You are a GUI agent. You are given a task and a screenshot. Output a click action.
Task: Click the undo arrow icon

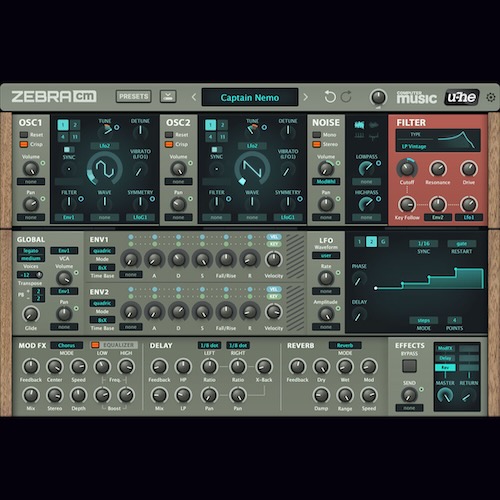click(x=330, y=97)
